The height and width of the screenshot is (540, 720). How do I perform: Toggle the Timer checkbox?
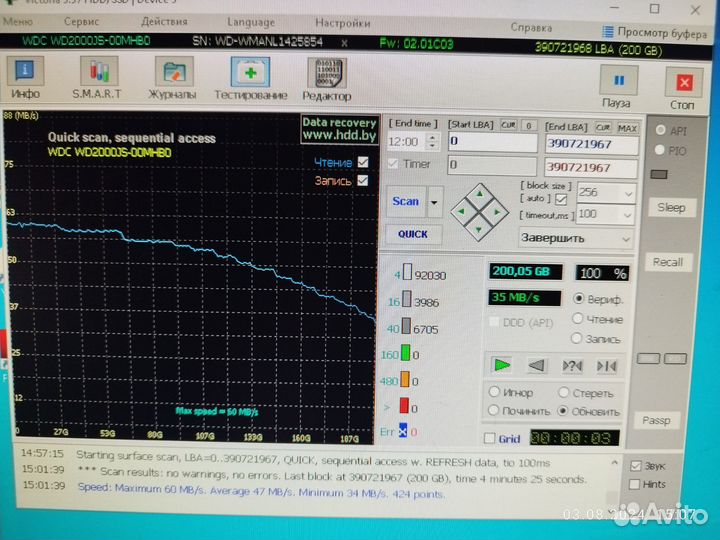point(393,164)
